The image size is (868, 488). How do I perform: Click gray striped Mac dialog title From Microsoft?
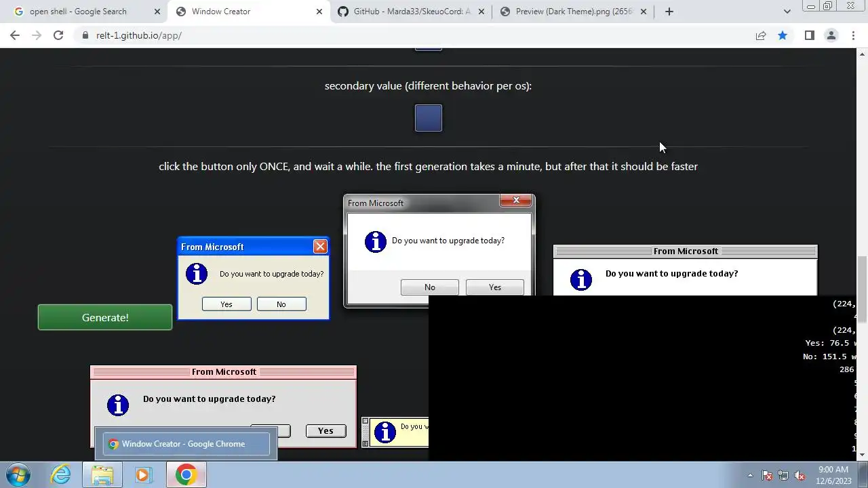pyautogui.click(x=686, y=251)
